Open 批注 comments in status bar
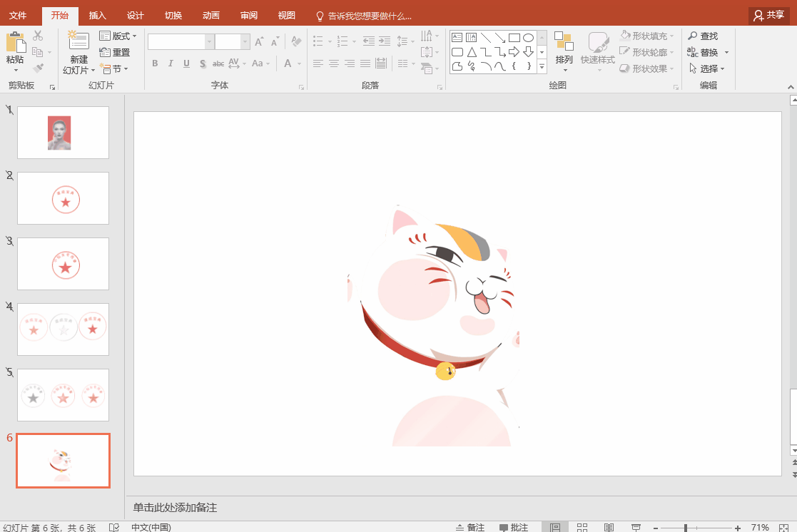Screen dimensions: 797x532 point(513,528)
